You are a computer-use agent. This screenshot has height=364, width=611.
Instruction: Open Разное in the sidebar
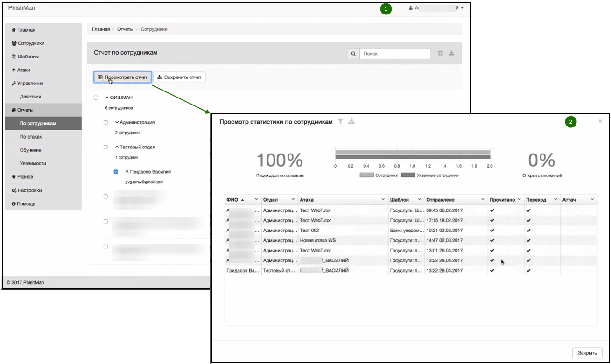coord(43,177)
